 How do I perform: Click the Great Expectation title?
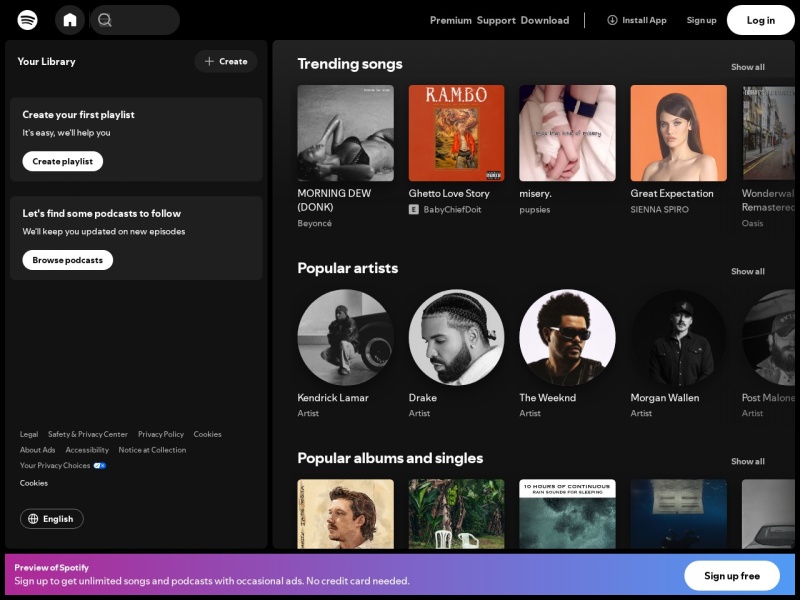[x=672, y=193]
